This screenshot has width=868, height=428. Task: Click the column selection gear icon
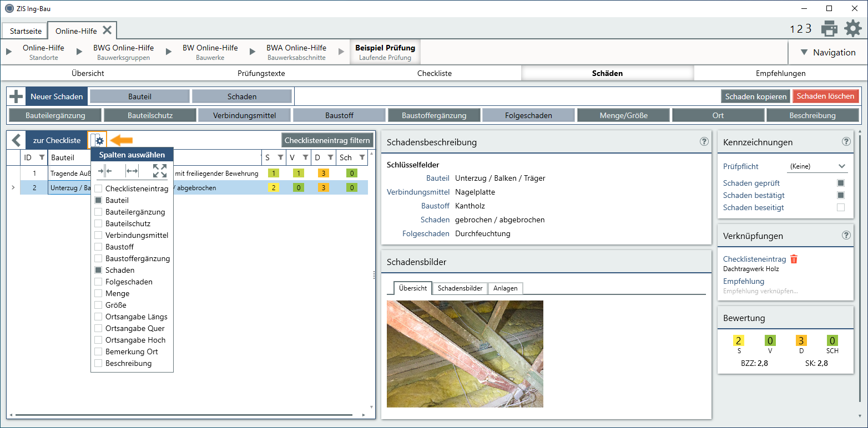coord(98,141)
